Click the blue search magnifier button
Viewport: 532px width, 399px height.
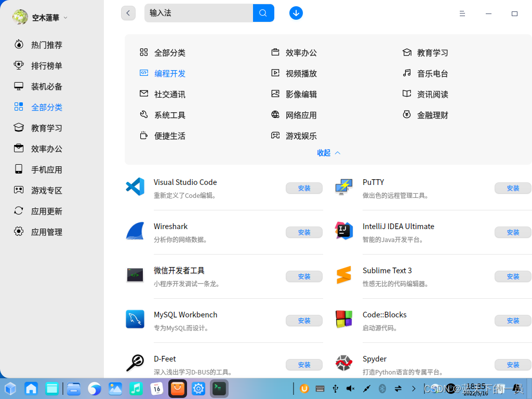263,13
